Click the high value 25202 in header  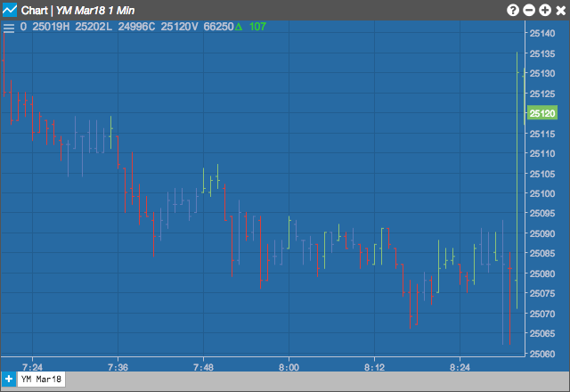90,27
